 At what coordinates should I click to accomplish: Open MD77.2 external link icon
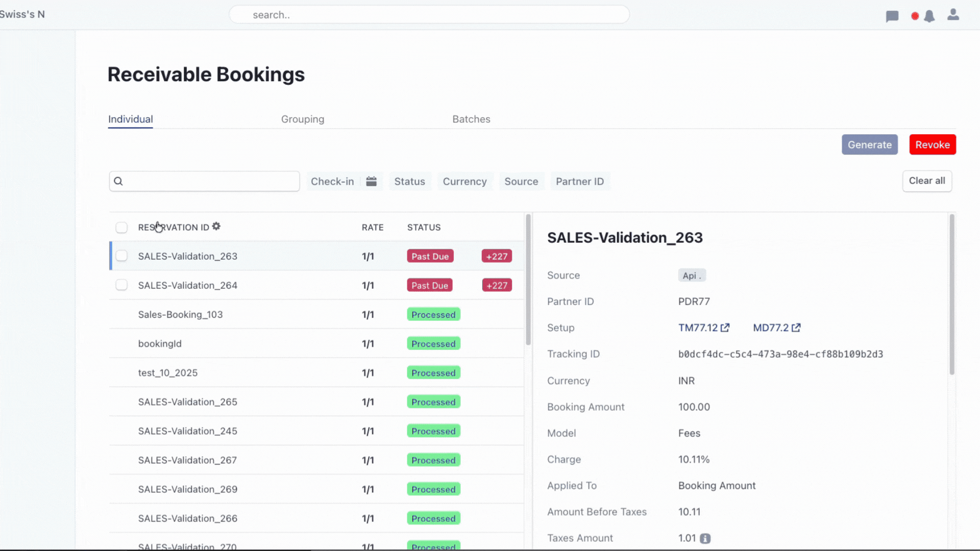pyautogui.click(x=796, y=328)
